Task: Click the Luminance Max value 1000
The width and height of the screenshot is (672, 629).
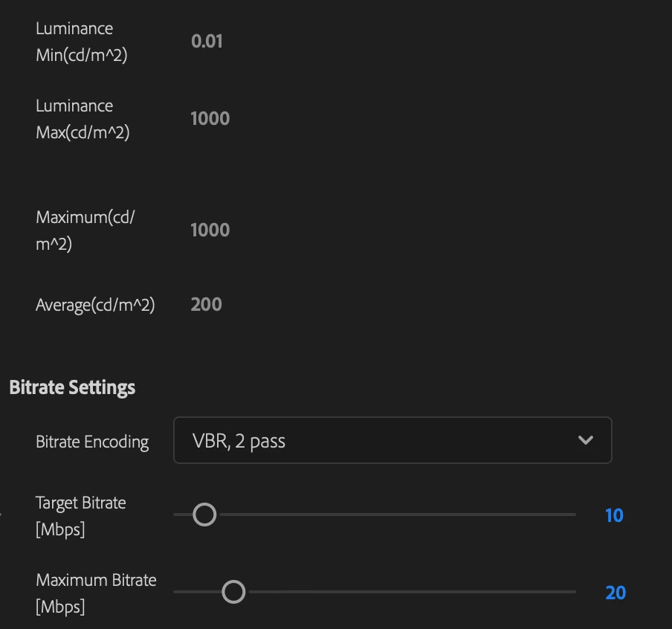Action: tap(210, 118)
